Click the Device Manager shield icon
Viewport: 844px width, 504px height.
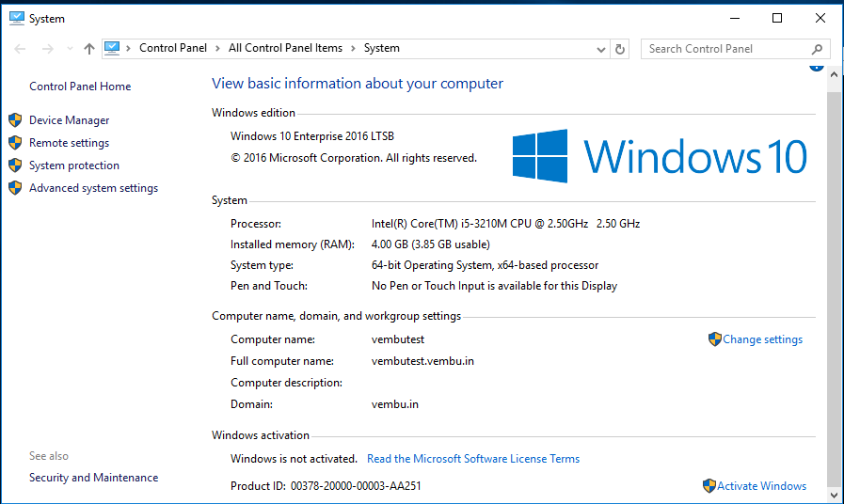[15, 120]
